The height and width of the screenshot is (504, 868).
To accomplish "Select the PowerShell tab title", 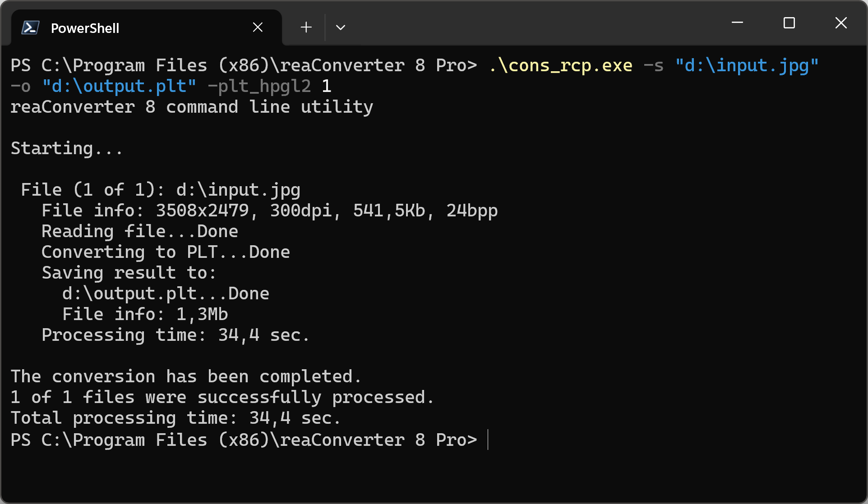I will (x=85, y=28).
